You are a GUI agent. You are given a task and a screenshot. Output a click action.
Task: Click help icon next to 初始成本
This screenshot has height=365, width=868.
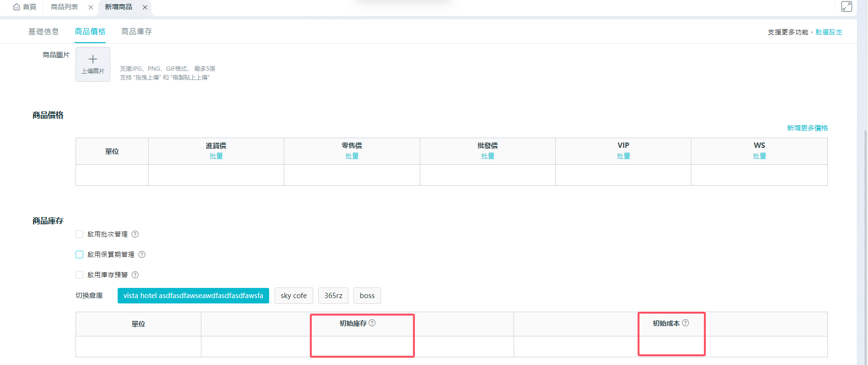point(685,323)
